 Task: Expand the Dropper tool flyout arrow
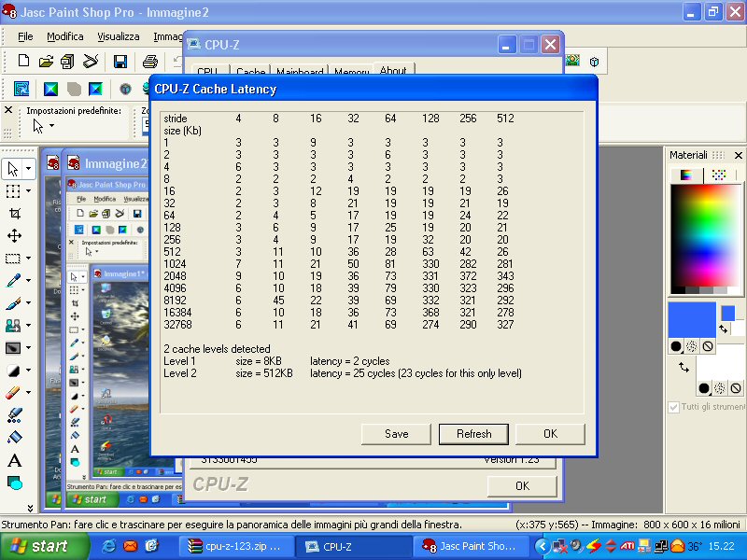click(x=29, y=281)
